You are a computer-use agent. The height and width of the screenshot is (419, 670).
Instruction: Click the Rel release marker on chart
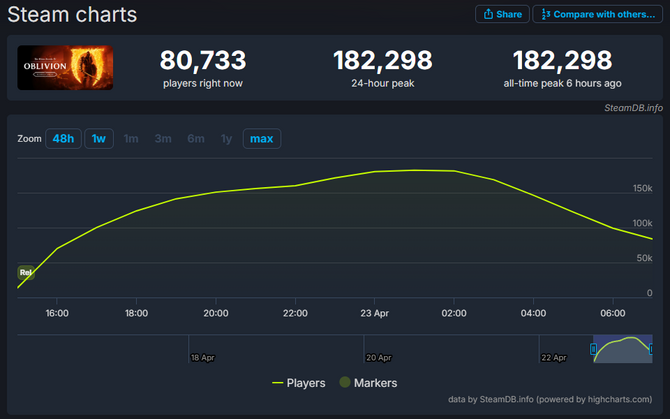pyautogui.click(x=26, y=272)
